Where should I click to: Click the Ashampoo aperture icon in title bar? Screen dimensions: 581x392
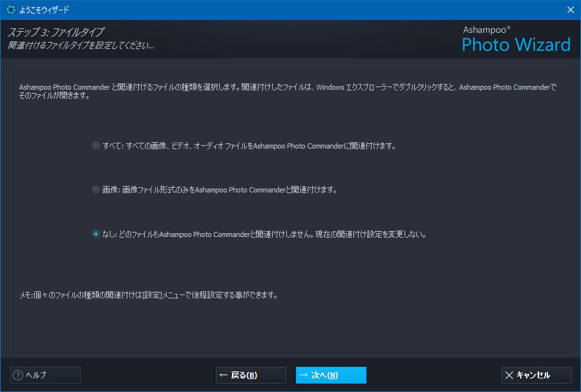click(11, 10)
